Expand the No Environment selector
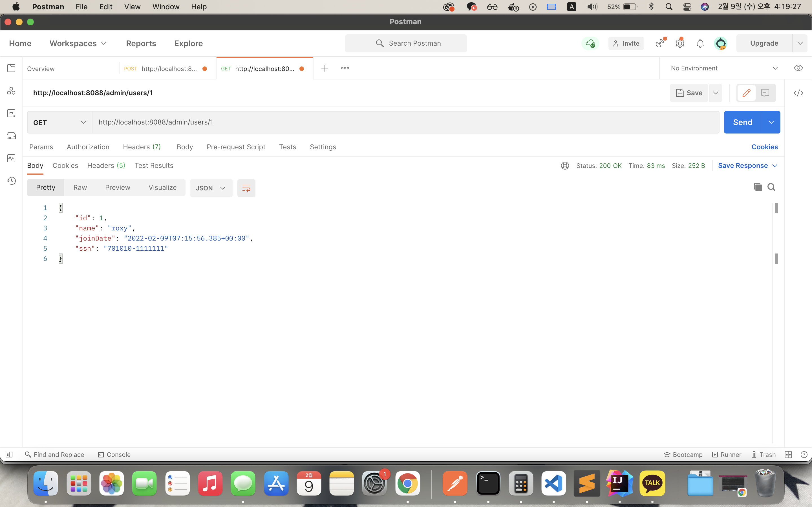Image resolution: width=812 pixels, height=507 pixels. [x=724, y=68]
